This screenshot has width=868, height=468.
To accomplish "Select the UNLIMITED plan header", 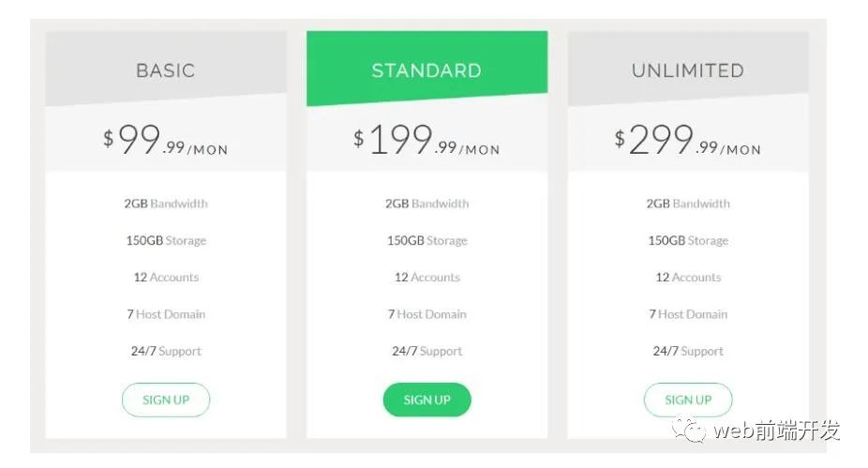I will tap(688, 70).
